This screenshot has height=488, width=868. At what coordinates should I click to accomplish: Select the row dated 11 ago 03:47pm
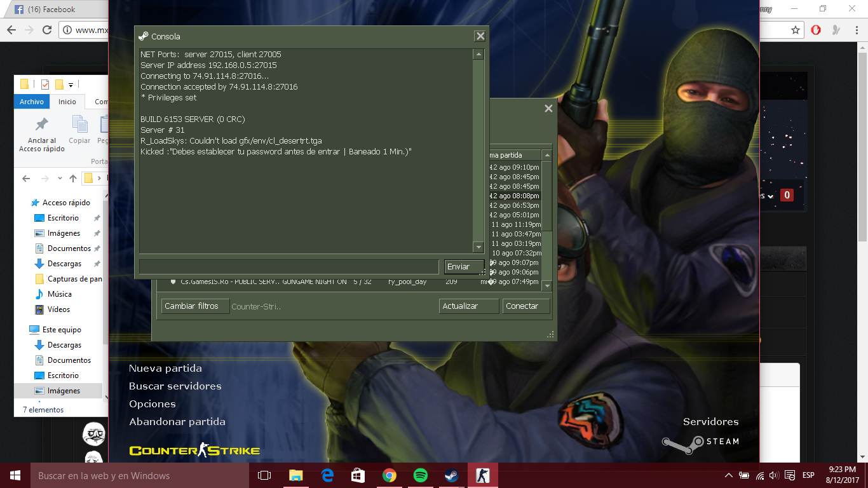tap(515, 234)
